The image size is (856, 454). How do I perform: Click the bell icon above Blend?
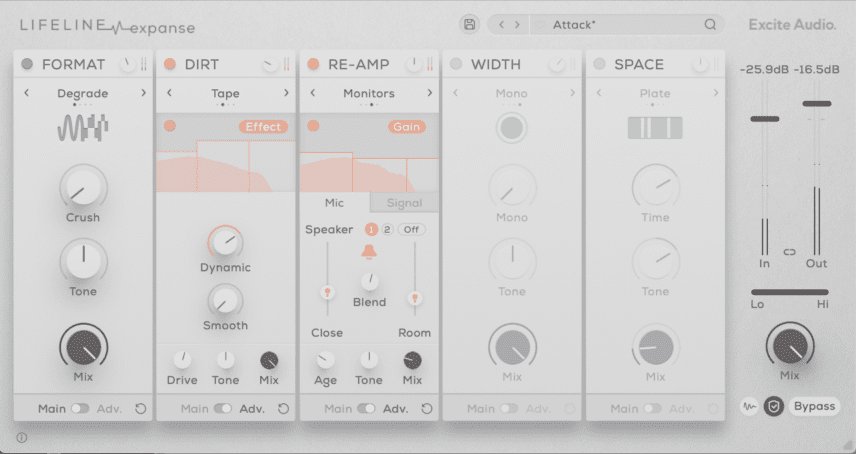point(369,252)
